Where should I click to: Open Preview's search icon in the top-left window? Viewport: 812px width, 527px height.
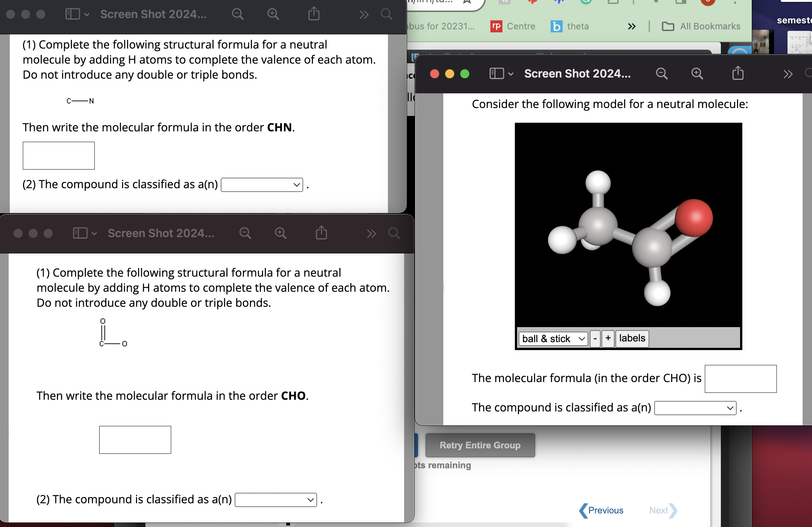(x=386, y=14)
